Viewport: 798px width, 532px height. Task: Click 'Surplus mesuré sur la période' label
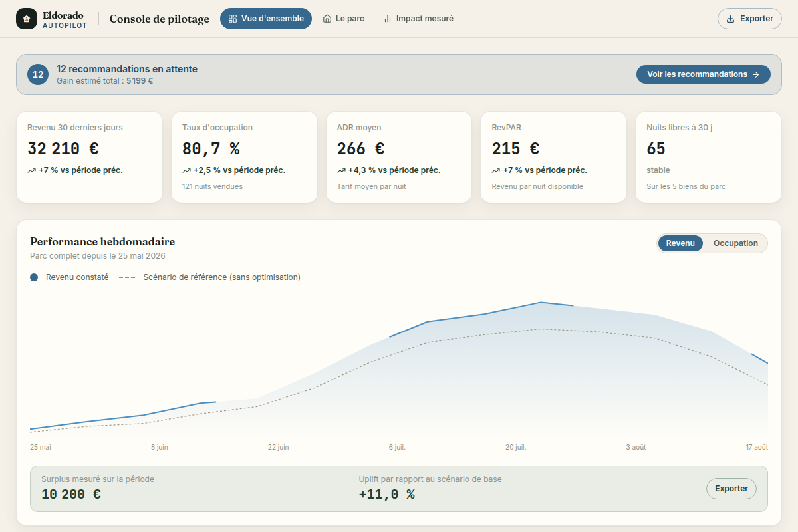tap(97, 479)
